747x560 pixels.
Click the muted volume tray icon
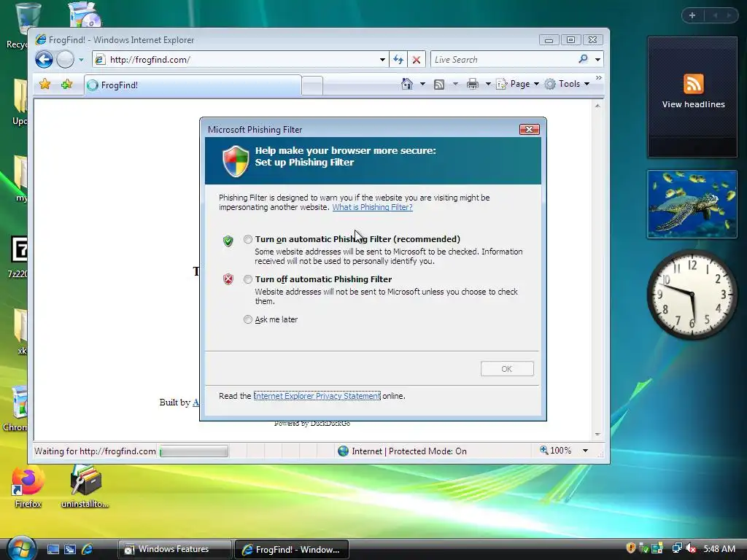(x=691, y=548)
